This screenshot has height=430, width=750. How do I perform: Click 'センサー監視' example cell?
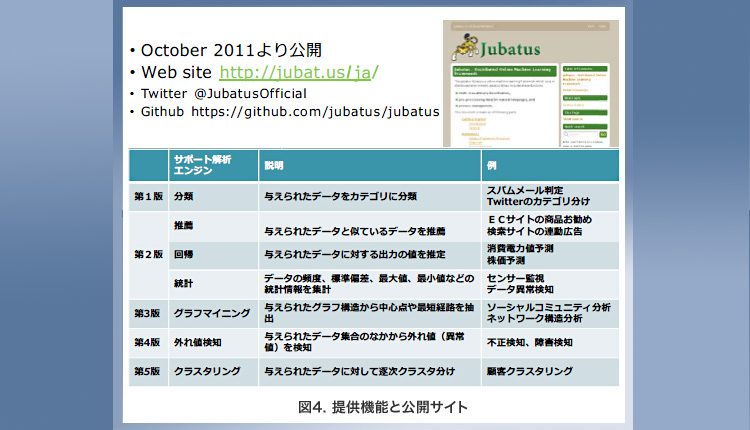pos(550,284)
